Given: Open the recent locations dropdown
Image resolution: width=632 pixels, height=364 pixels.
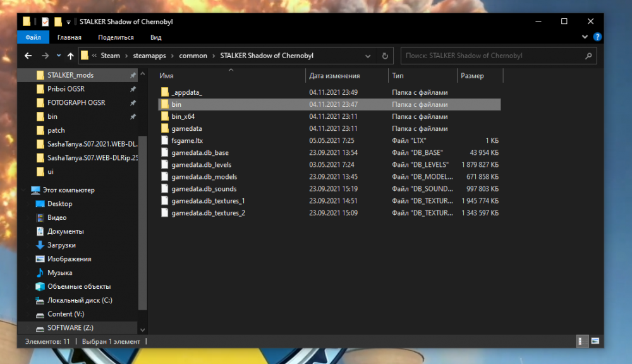Looking at the screenshot, I should coord(58,56).
